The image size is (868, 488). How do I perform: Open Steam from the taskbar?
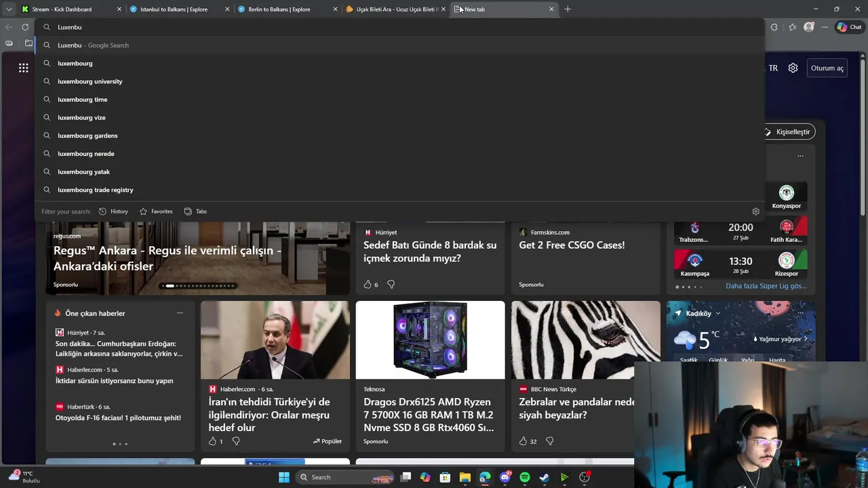[544, 477]
